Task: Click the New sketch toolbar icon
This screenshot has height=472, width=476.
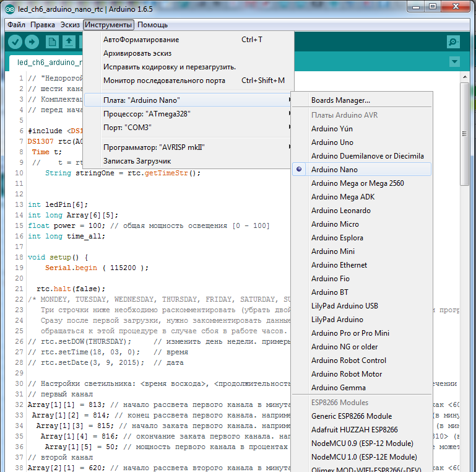Action: (x=53, y=42)
